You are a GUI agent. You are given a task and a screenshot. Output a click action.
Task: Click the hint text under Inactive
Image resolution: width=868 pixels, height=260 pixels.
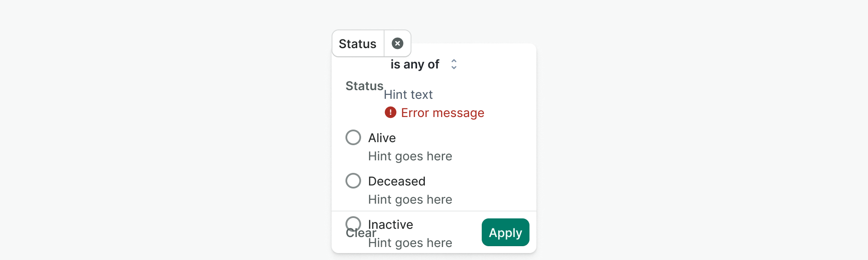click(x=410, y=243)
